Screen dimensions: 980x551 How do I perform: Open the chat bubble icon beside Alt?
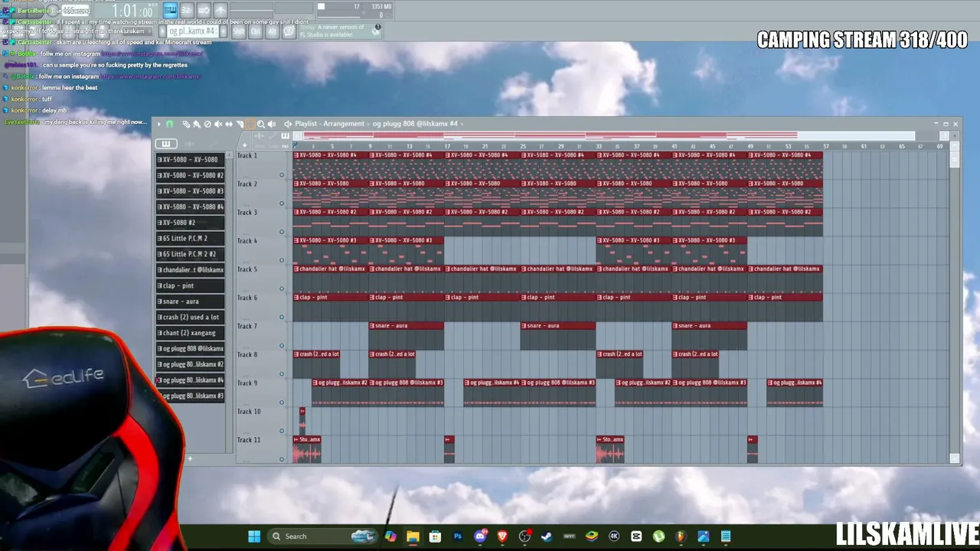289,31
